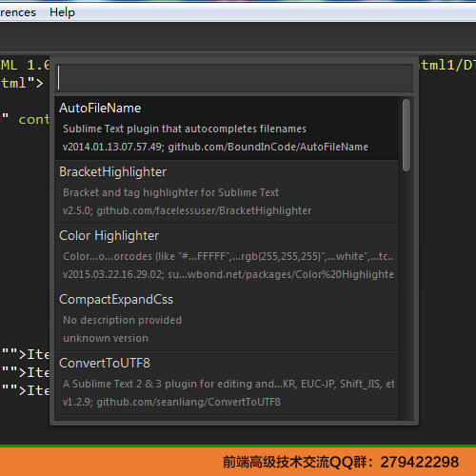Click the BracketHighlighter github URL line
This screenshot has width=476, height=476.
(187, 210)
